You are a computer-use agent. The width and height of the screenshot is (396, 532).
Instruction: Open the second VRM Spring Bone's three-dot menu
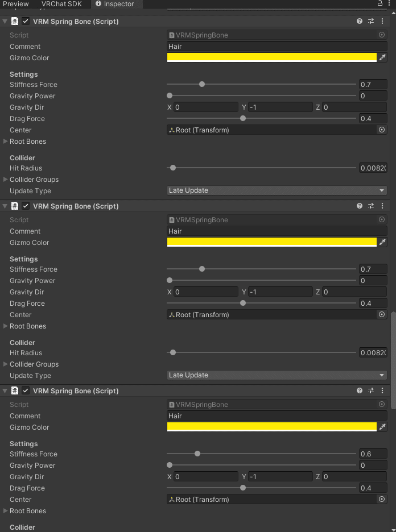point(382,206)
